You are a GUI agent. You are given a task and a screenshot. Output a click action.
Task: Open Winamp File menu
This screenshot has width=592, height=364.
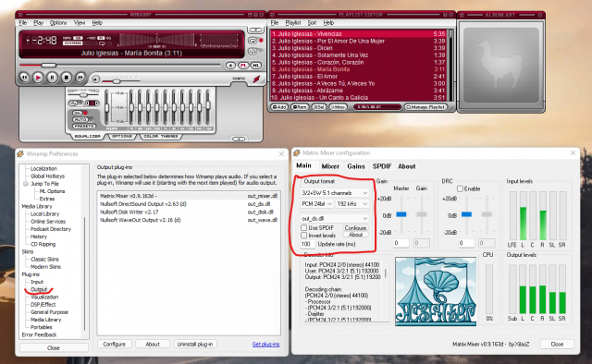click(x=23, y=22)
